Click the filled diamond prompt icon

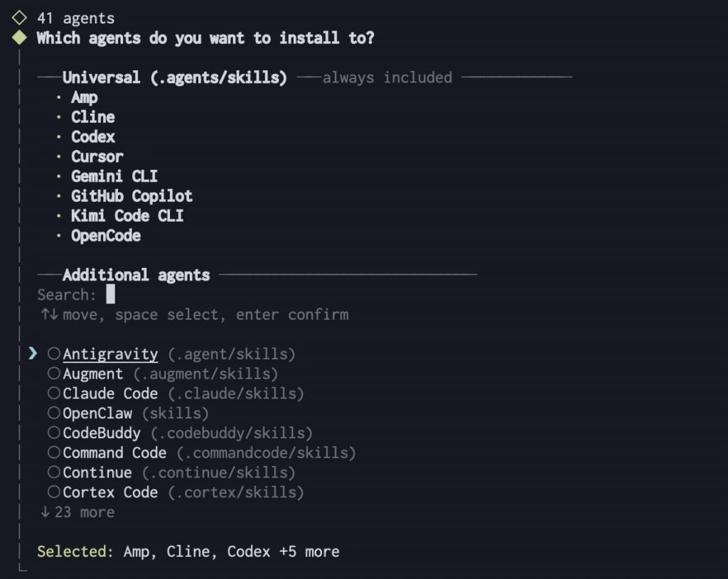pos(20,38)
